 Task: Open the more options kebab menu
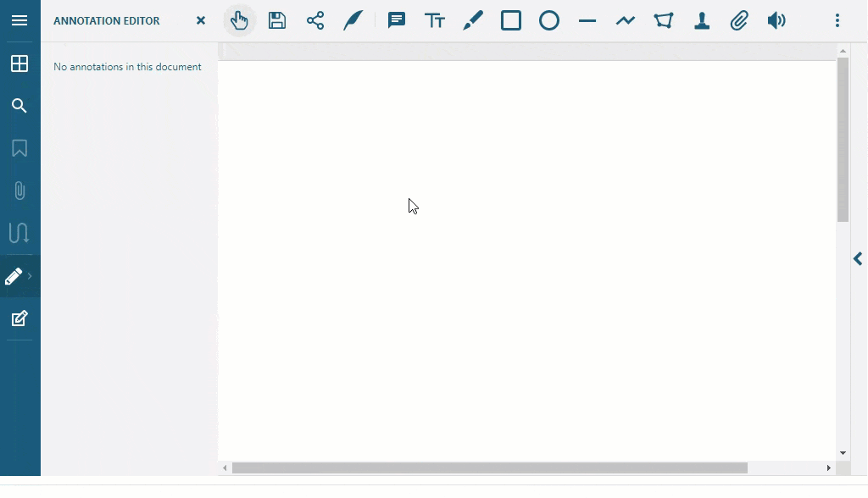[x=837, y=20]
